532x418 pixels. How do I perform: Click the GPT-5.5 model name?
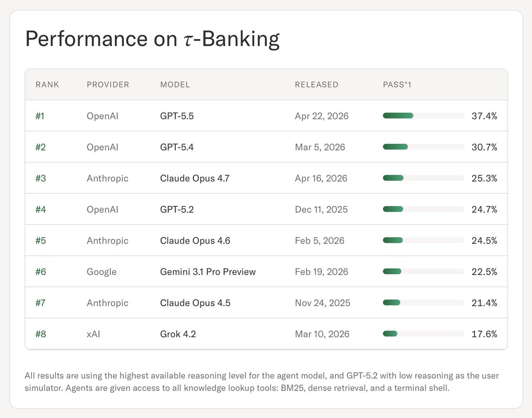point(177,116)
